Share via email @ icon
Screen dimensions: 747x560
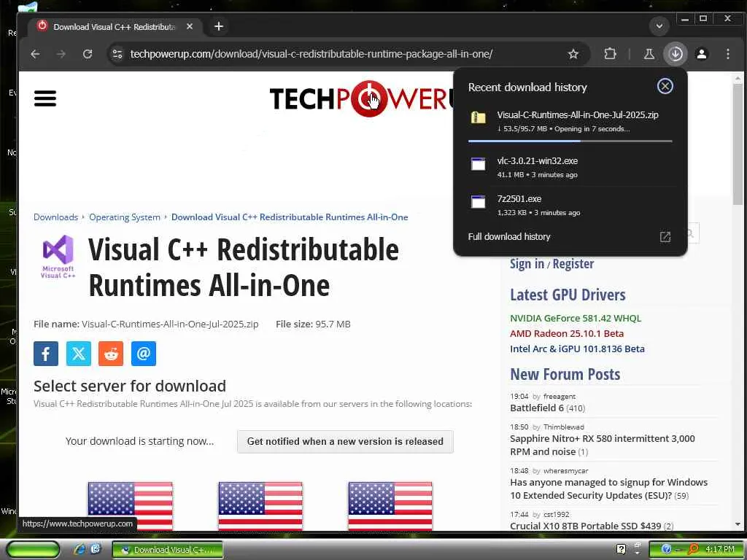pos(144,354)
